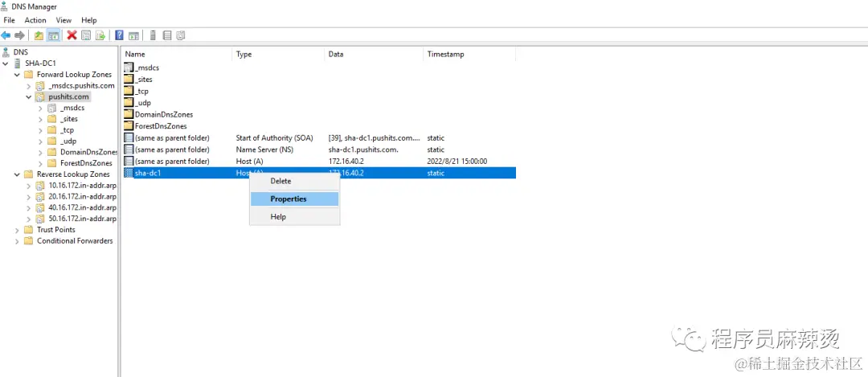
Task: Select the Trust Points tree item
Action: pyautogui.click(x=56, y=230)
